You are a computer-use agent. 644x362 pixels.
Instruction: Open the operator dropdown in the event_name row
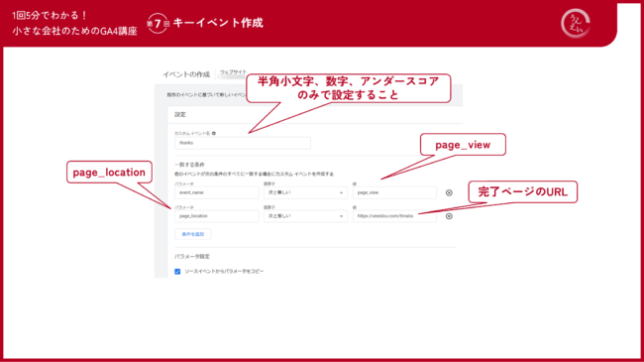point(305,192)
